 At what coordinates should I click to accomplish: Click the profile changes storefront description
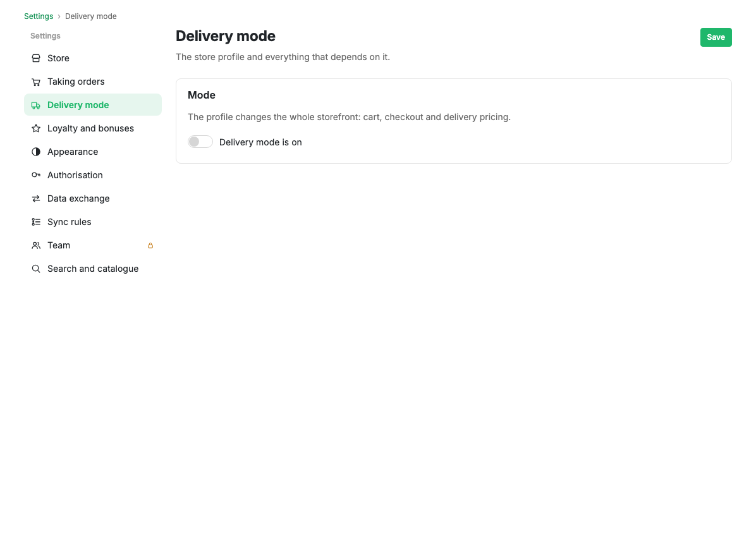tap(349, 117)
